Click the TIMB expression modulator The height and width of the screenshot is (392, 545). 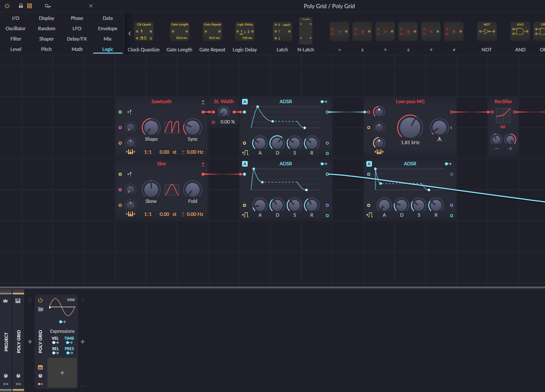[69, 341]
